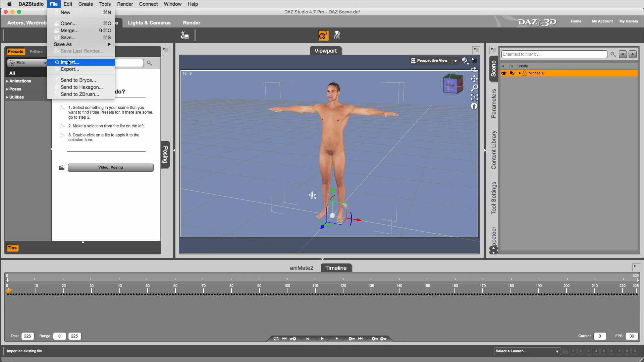The image size is (644, 362).
Task: Click the search magnifier in Scene pane
Action: (x=613, y=54)
